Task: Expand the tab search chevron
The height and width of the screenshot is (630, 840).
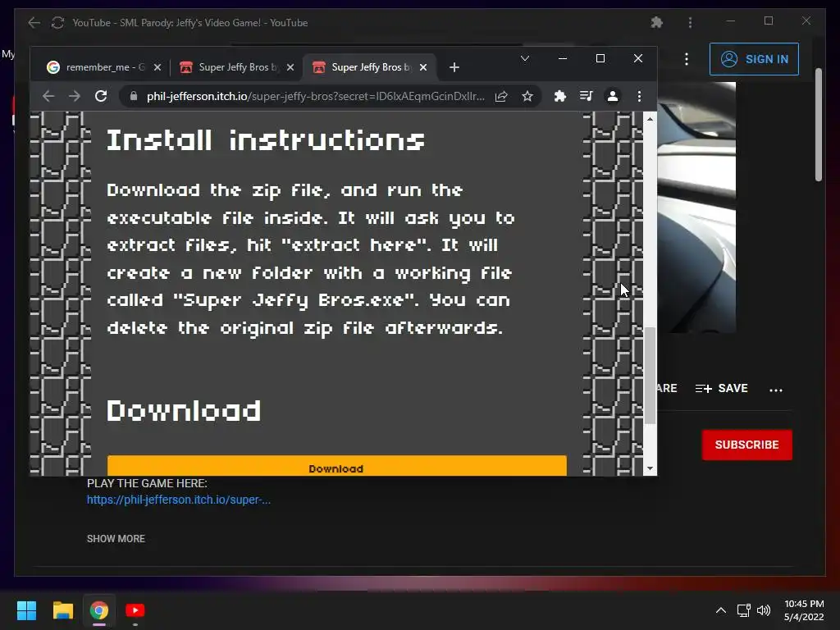Action: [x=525, y=58]
